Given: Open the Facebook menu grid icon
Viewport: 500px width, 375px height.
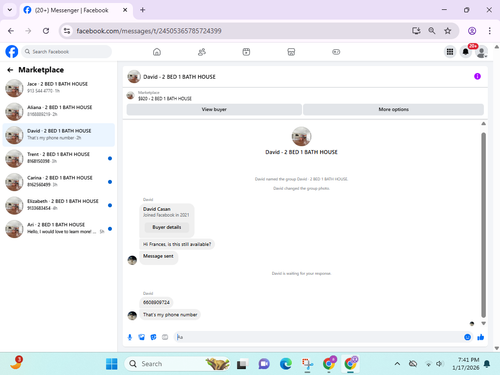Looking at the screenshot, I should click(450, 52).
